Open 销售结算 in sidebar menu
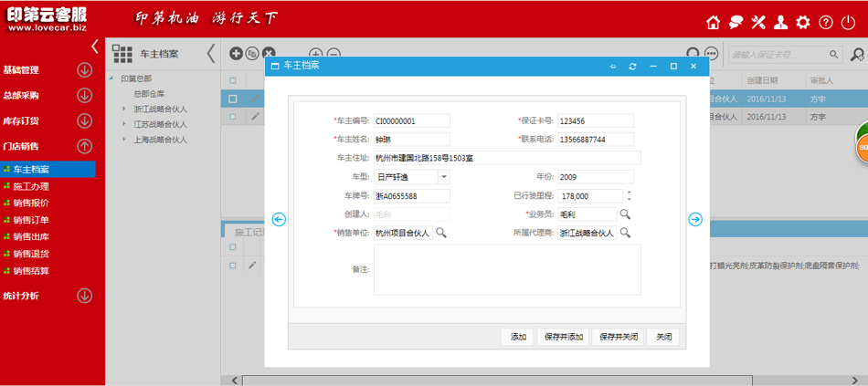This screenshot has height=386, width=868. 31,271
